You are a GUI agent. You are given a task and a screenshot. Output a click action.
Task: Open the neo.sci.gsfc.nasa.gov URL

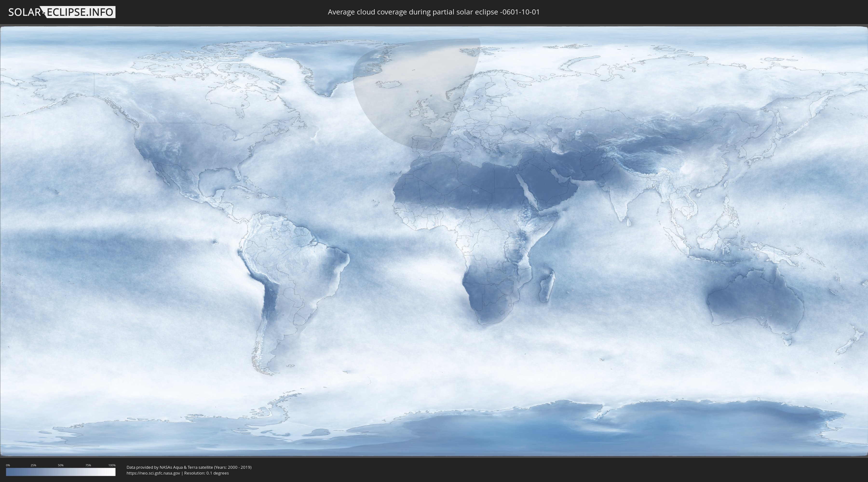click(153, 473)
